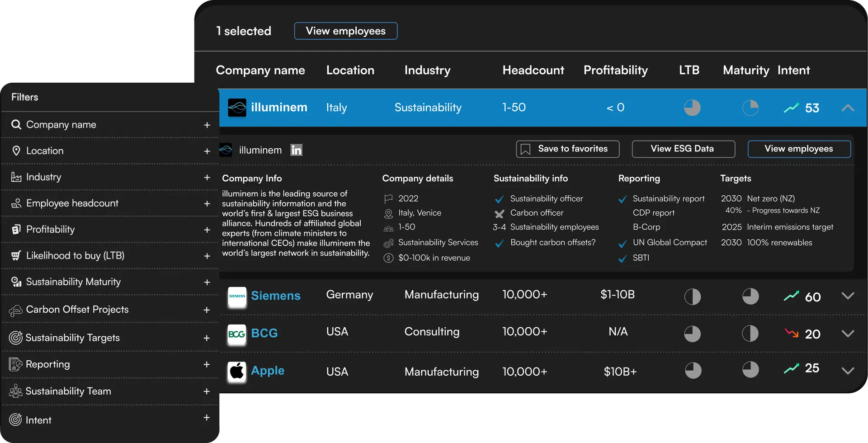
Task: Expand the Apple row details
Action: pos(848,370)
